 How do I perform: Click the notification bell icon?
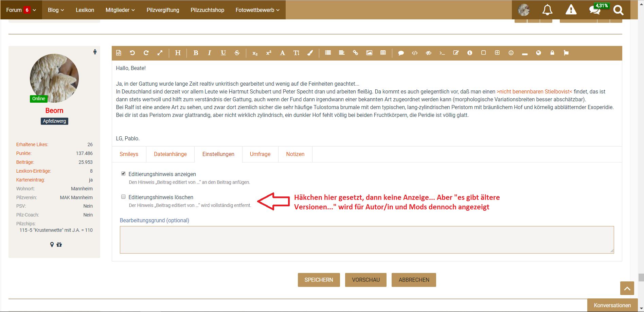coord(547,10)
